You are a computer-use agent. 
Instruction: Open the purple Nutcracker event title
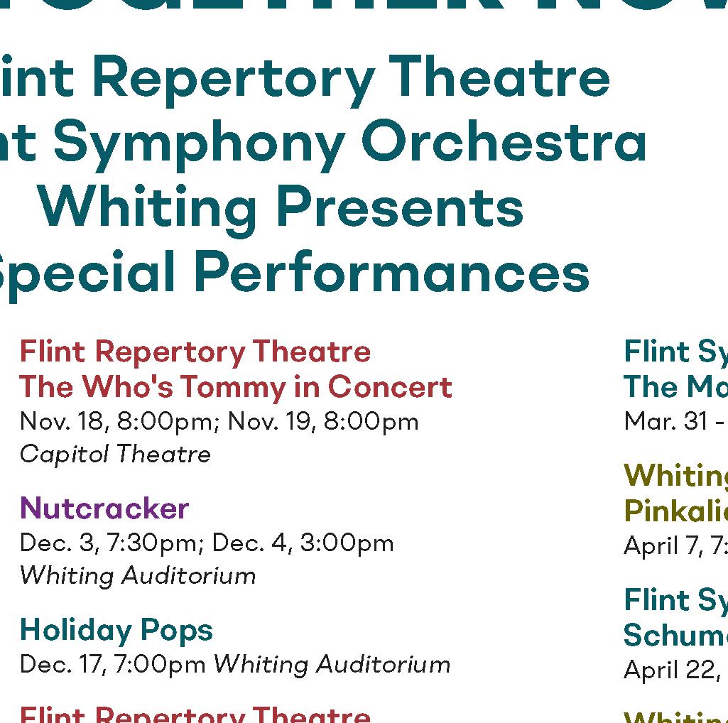pos(104,509)
